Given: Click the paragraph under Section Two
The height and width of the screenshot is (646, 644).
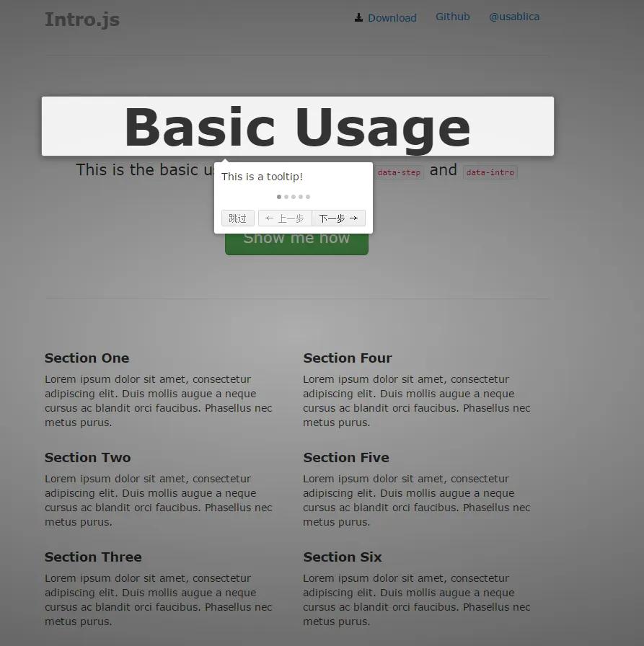Looking at the screenshot, I should coord(159,500).
